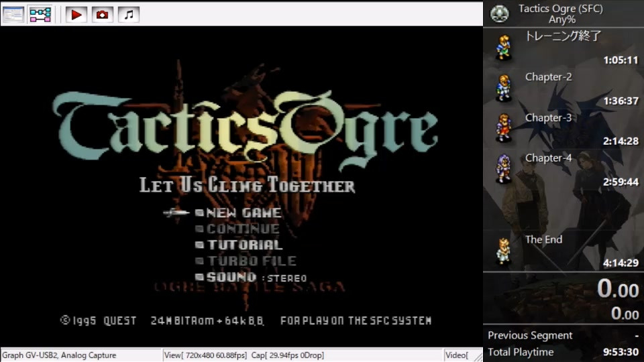Click the Chapter-3 split name
The image size is (644, 362).
pos(548,117)
